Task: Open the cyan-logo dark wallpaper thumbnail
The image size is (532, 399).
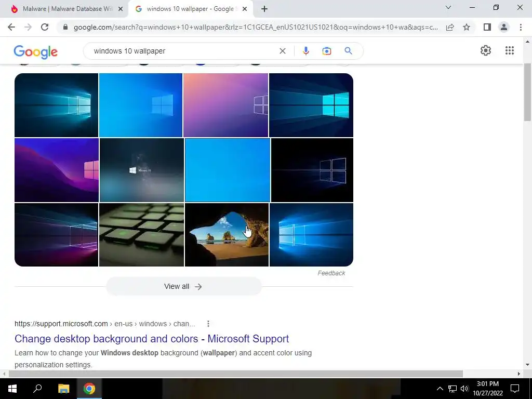Action: coord(311,105)
